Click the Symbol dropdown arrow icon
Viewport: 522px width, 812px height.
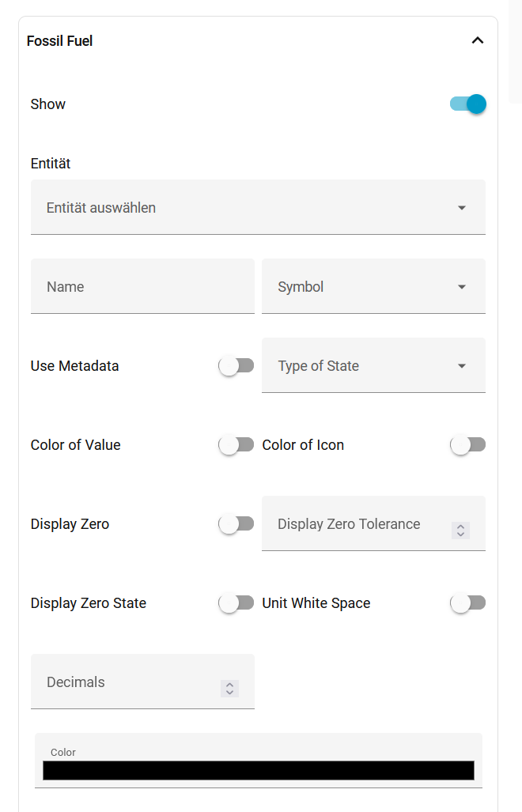[462, 287]
